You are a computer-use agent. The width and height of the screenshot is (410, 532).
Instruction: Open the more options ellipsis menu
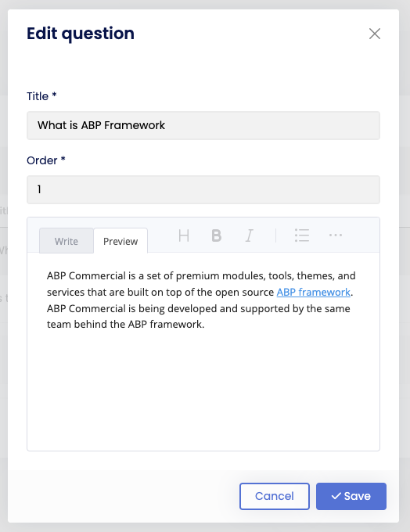(336, 235)
